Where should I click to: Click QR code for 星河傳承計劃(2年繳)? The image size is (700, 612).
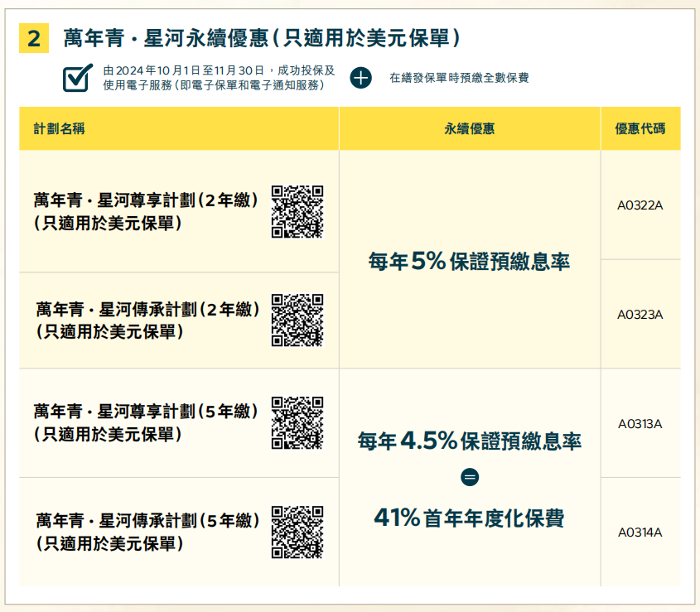[297, 320]
